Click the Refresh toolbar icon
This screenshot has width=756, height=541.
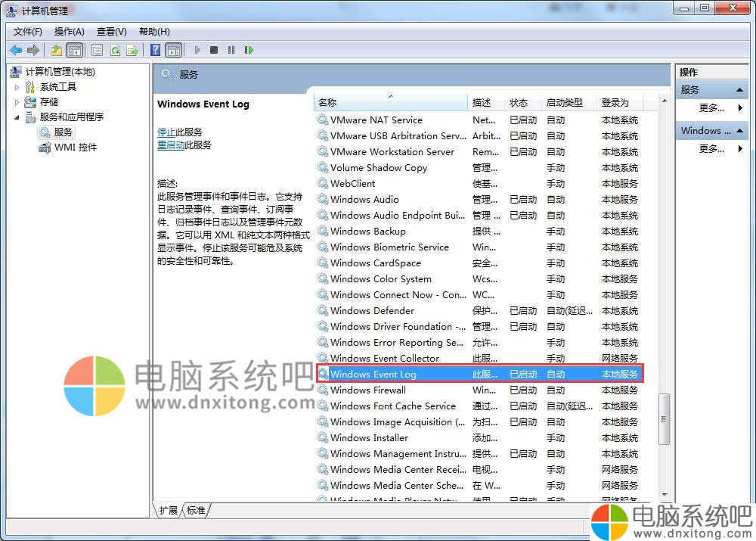(x=115, y=50)
